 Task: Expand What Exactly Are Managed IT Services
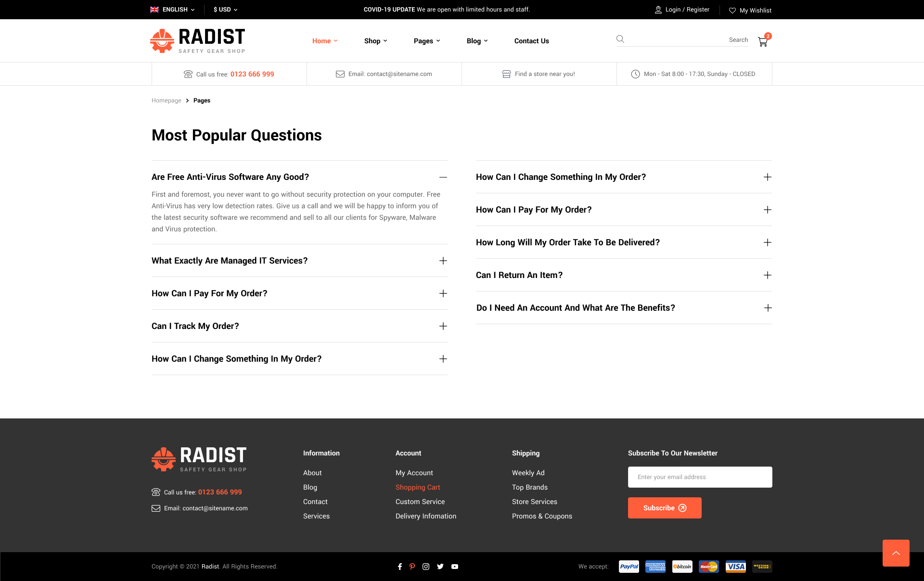pos(443,261)
